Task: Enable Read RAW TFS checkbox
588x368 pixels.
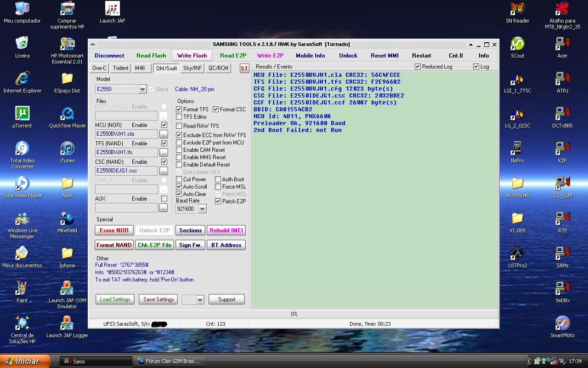Action: click(x=179, y=126)
